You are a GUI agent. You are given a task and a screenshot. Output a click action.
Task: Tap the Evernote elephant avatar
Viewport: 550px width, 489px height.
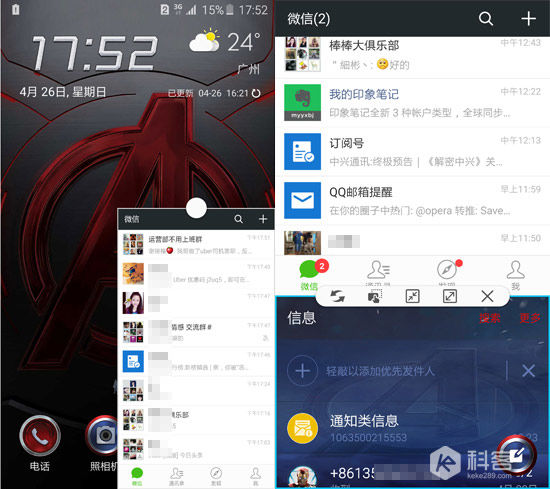click(302, 102)
